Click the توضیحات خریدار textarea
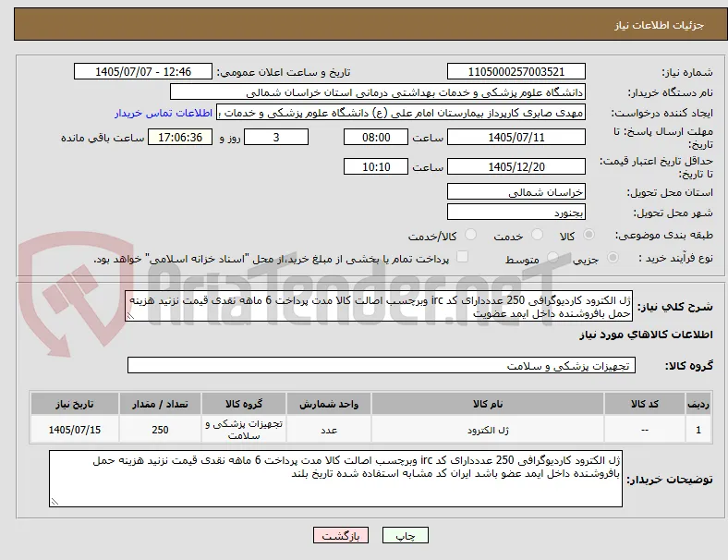This screenshot has width=728, height=560. coord(335,479)
